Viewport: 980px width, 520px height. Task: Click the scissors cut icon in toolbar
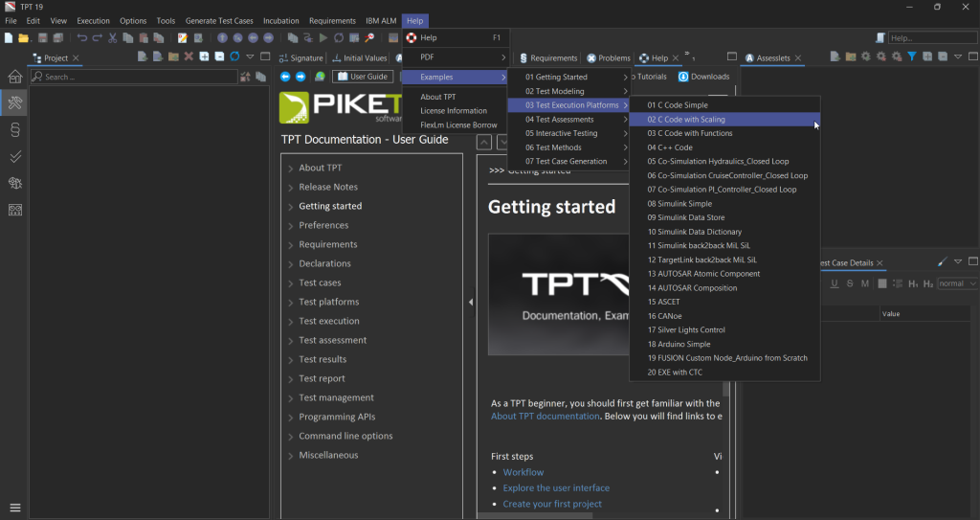coord(113,37)
